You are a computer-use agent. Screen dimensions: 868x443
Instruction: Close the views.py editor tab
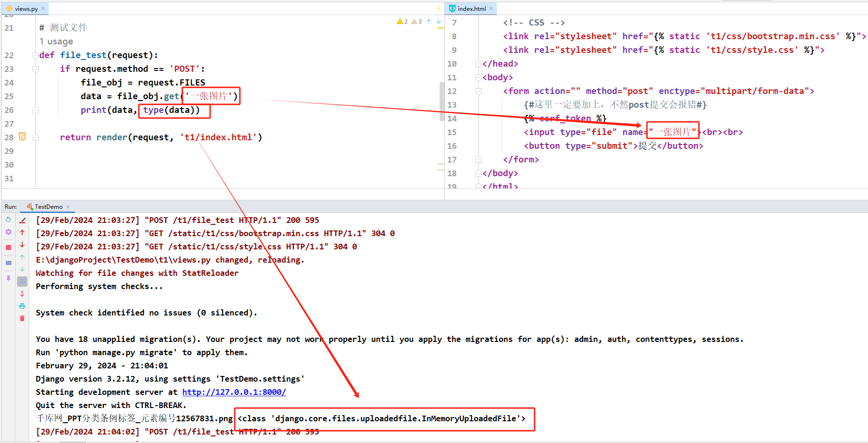pos(43,9)
